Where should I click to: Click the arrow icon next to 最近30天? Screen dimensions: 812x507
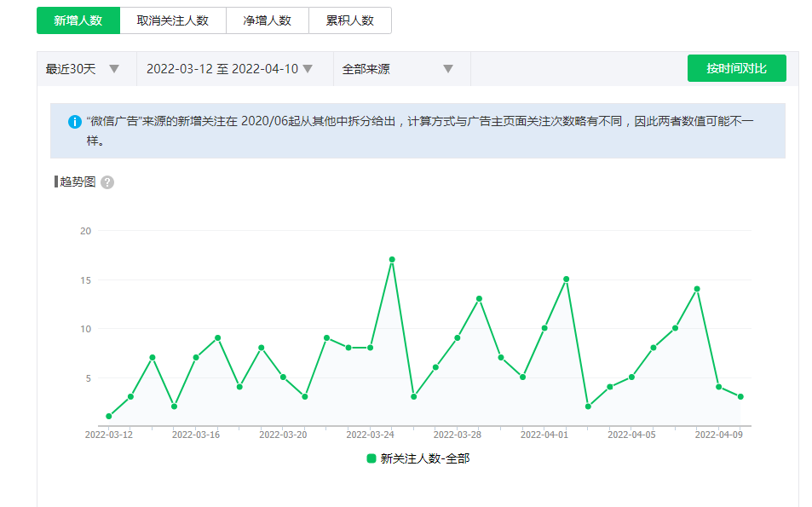(114, 69)
